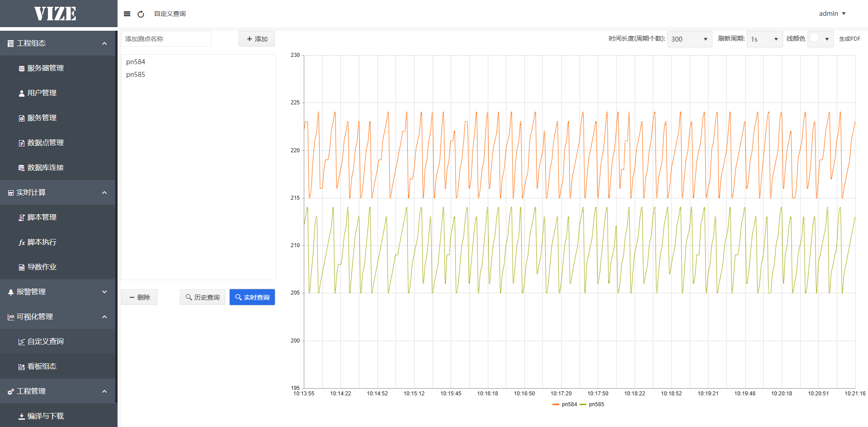Open 看板组态 dashboard configuration page
Image resolution: width=868 pixels, height=427 pixels.
(x=42, y=366)
